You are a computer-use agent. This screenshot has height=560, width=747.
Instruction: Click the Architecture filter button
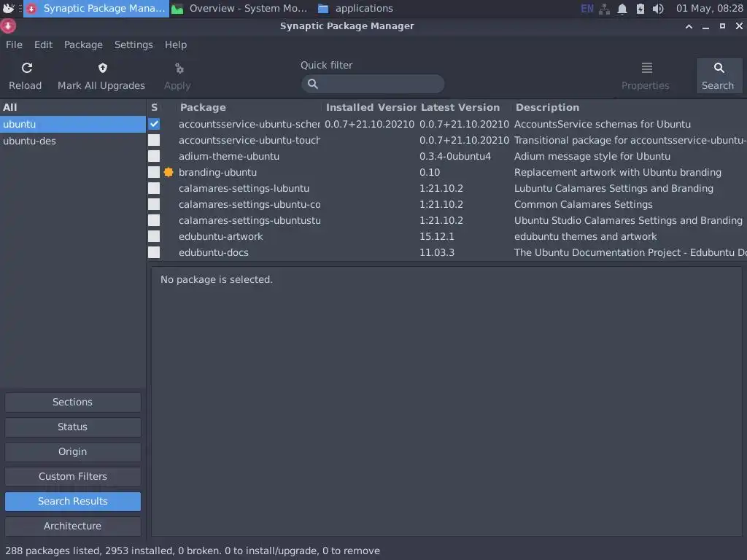[x=72, y=526]
